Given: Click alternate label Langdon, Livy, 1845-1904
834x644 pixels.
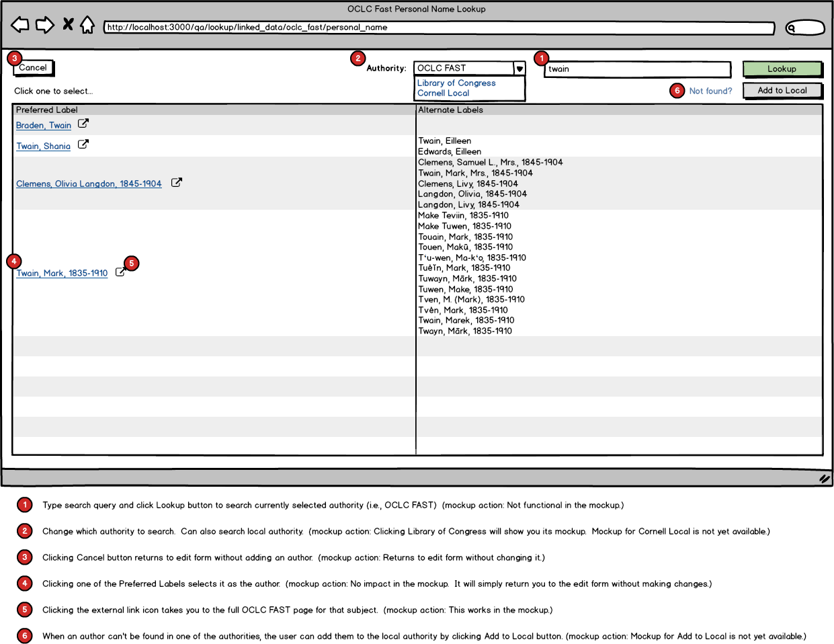Looking at the screenshot, I should coord(468,205).
